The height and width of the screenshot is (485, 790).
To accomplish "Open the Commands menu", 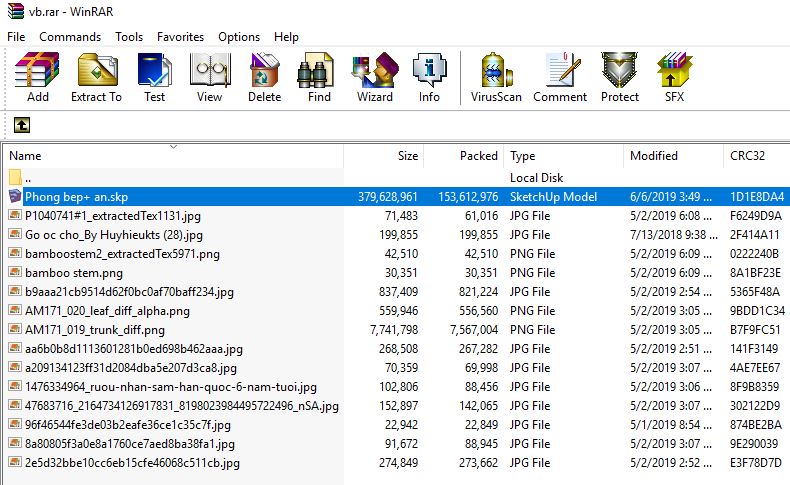I will pyautogui.click(x=70, y=37).
